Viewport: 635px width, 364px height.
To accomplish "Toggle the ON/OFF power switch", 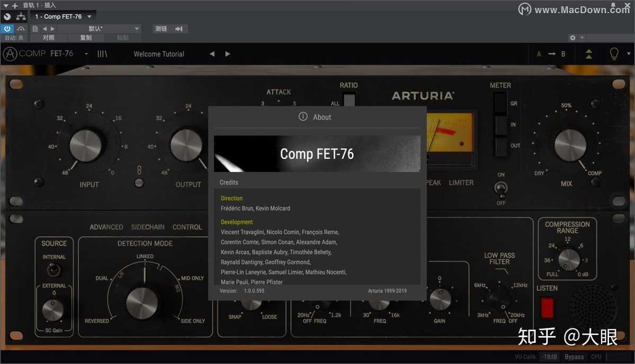I will (x=501, y=188).
